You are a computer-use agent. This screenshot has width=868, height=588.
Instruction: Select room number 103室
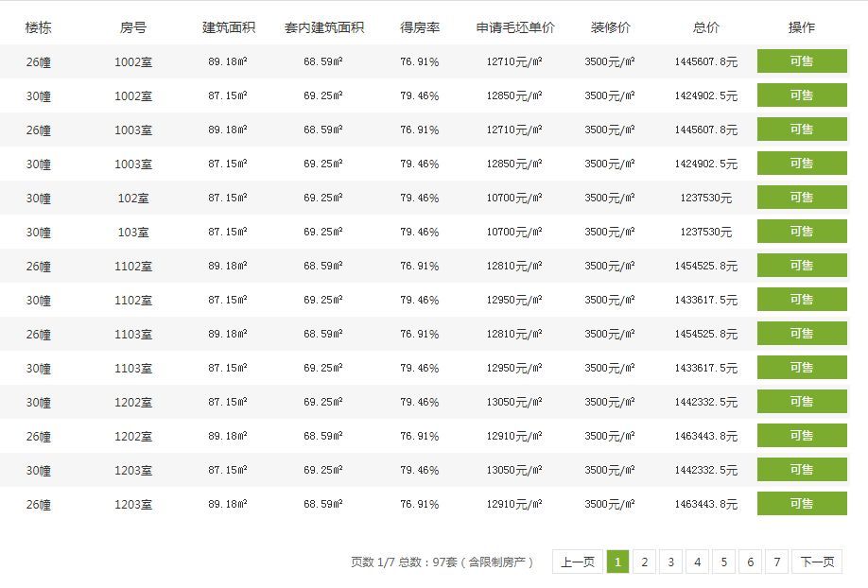point(133,232)
